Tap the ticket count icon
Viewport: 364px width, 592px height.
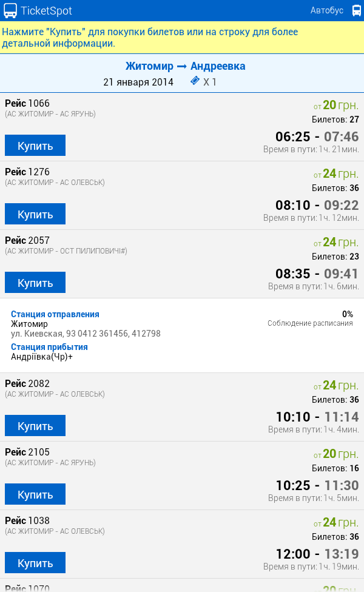(x=195, y=81)
